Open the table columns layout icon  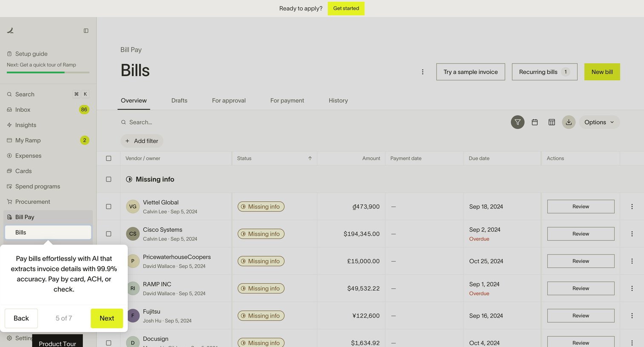point(552,122)
